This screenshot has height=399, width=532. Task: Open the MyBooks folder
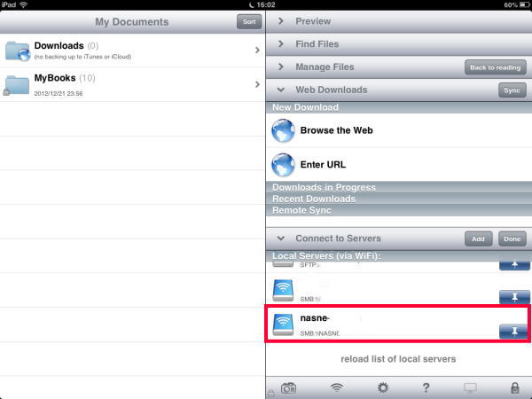coord(132,84)
